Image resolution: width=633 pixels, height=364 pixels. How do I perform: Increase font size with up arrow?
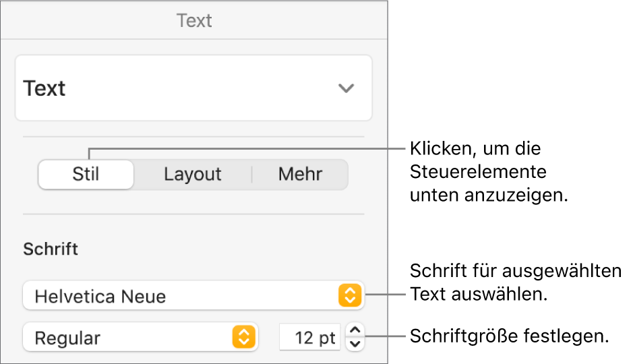coord(355,330)
